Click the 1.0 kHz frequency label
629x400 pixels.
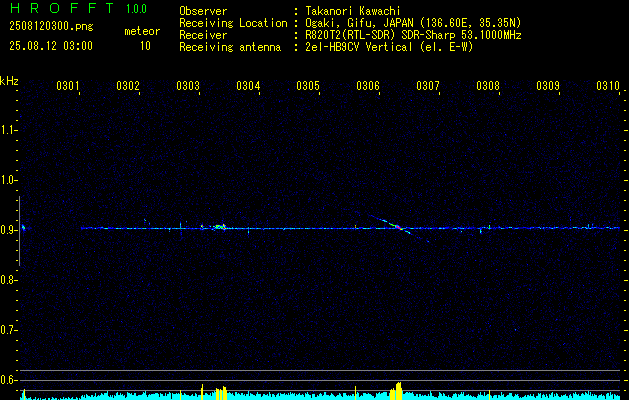click(8, 180)
